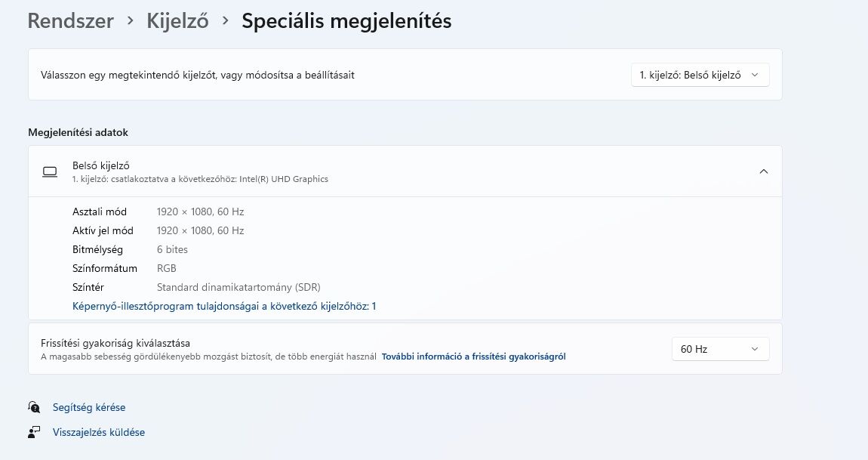Click the Asztali mód resolution value
Image resolution: width=868 pixels, height=460 pixels.
pyautogui.click(x=200, y=211)
